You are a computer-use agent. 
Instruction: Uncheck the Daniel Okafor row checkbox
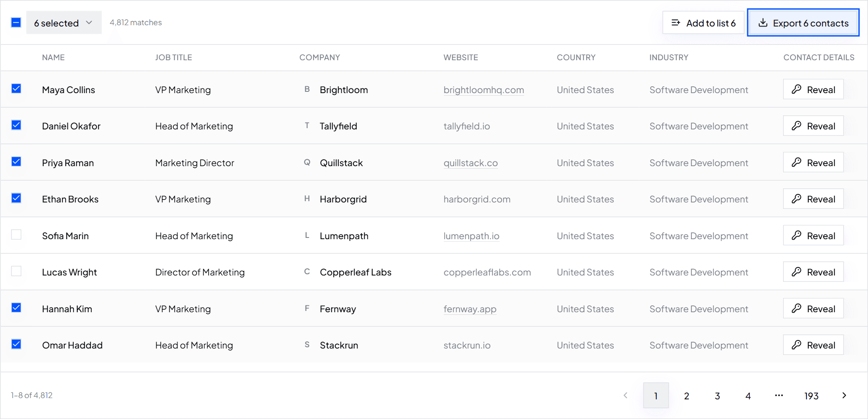16,125
